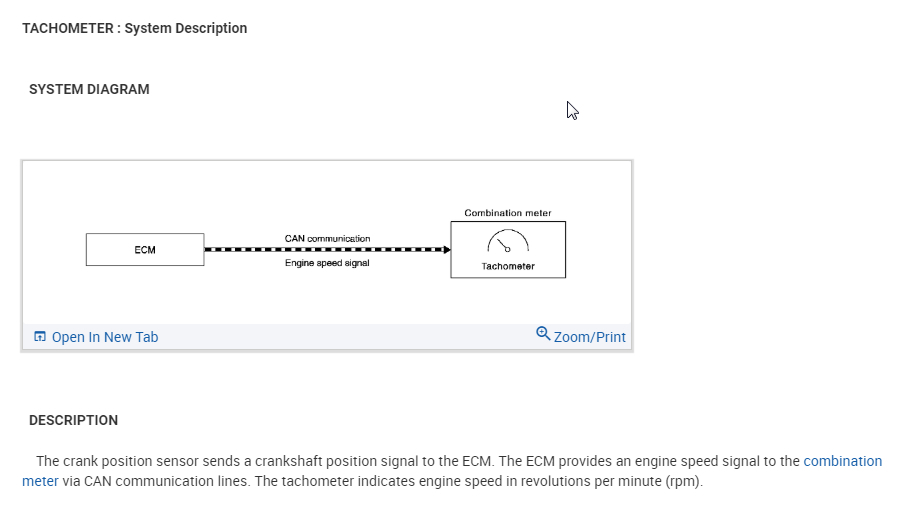Image resolution: width=914 pixels, height=509 pixels.
Task: Click the SYSTEM DIAGRAM heading
Action: (89, 89)
